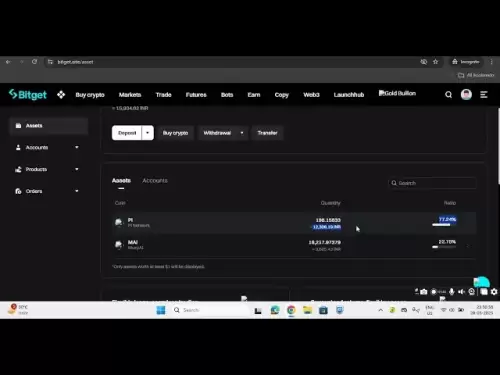Viewport: 500px width, 375px height.
Task: Click the assets Search field
Action: pyautogui.click(x=432, y=183)
